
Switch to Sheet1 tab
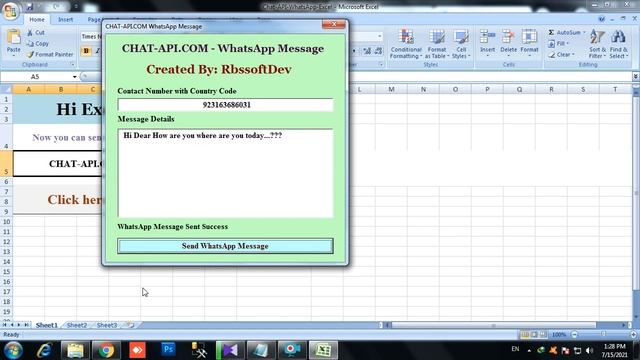pyautogui.click(x=47, y=325)
